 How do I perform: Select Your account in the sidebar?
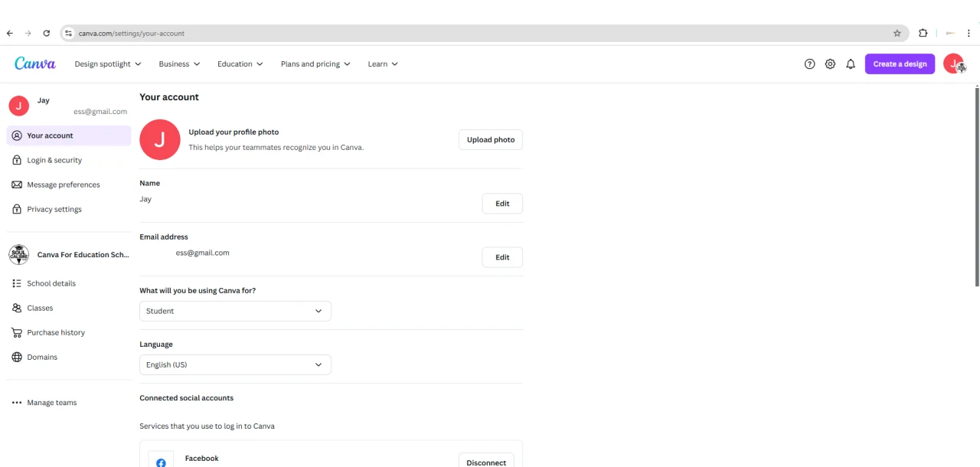[x=69, y=136]
